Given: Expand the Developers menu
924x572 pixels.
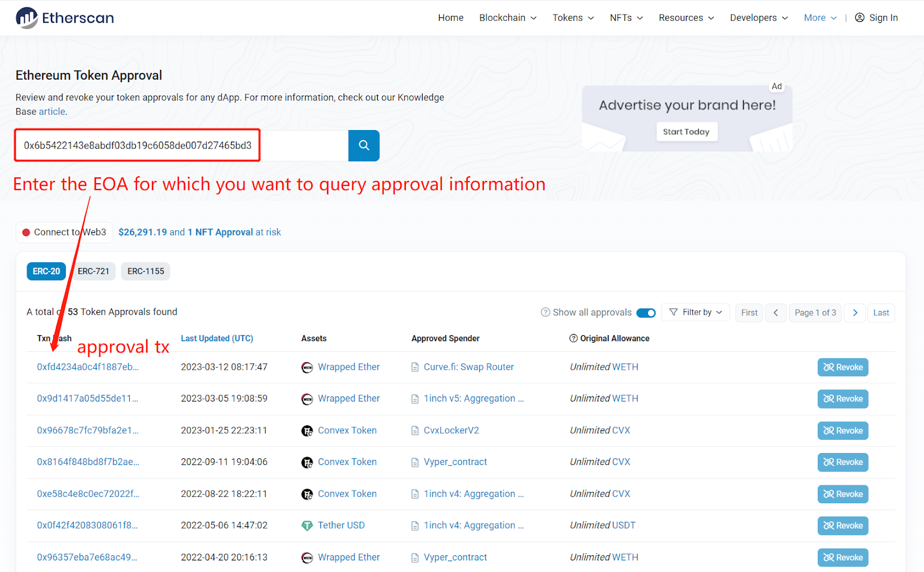Looking at the screenshot, I should tap(758, 18).
